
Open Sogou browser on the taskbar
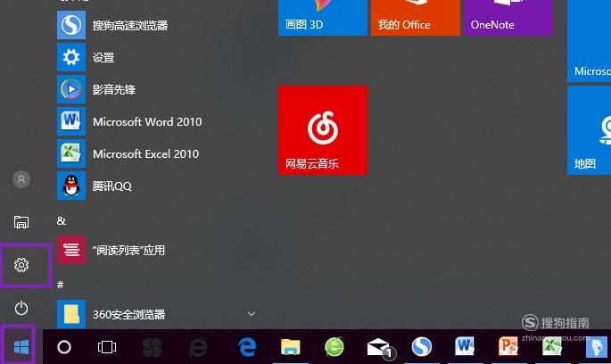point(422,346)
